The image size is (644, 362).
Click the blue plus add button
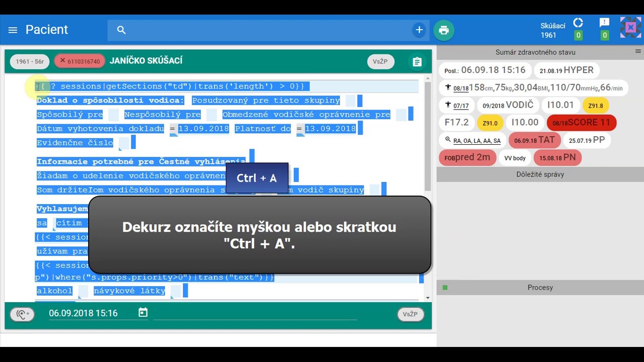point(419,30)
